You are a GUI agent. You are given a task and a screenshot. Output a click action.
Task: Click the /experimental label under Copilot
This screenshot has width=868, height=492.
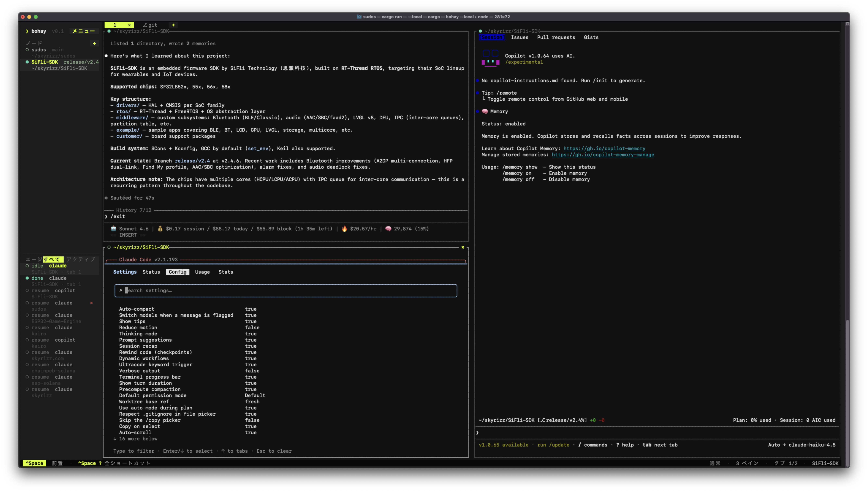(x=524, y=62)
